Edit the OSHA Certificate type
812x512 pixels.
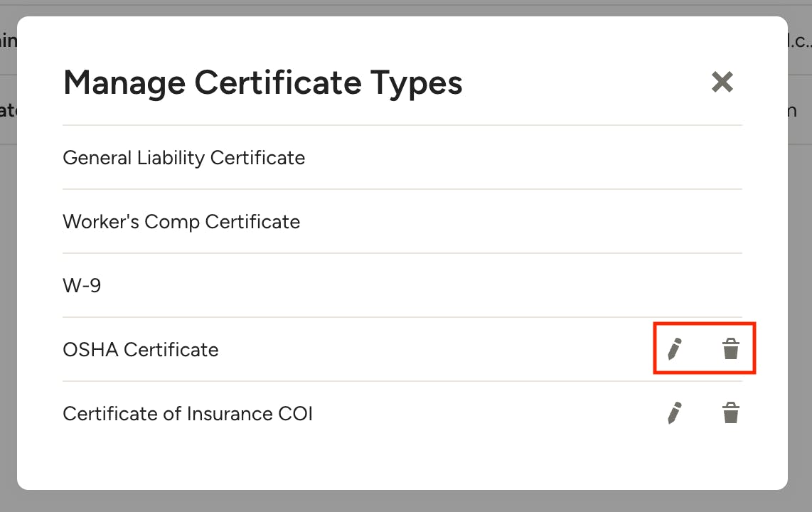pos(674,349)
